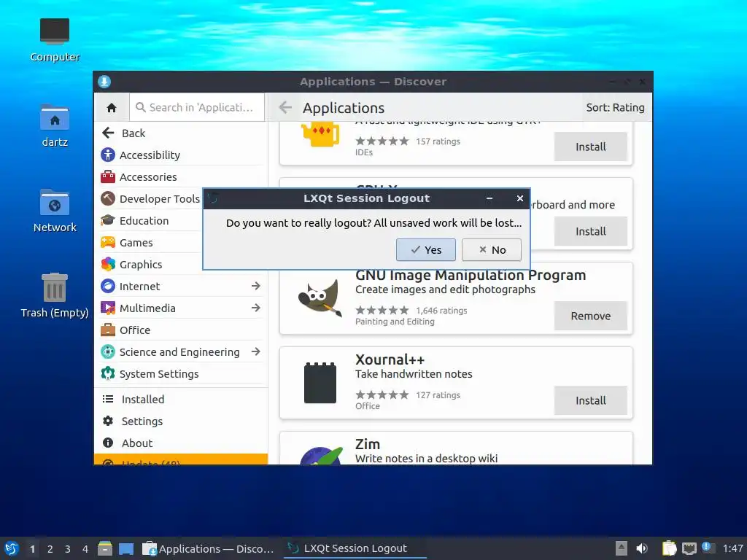Viewport: 747px width, 560px height.
Task: Open the Computer desktop icon
Action: [55, 40]
